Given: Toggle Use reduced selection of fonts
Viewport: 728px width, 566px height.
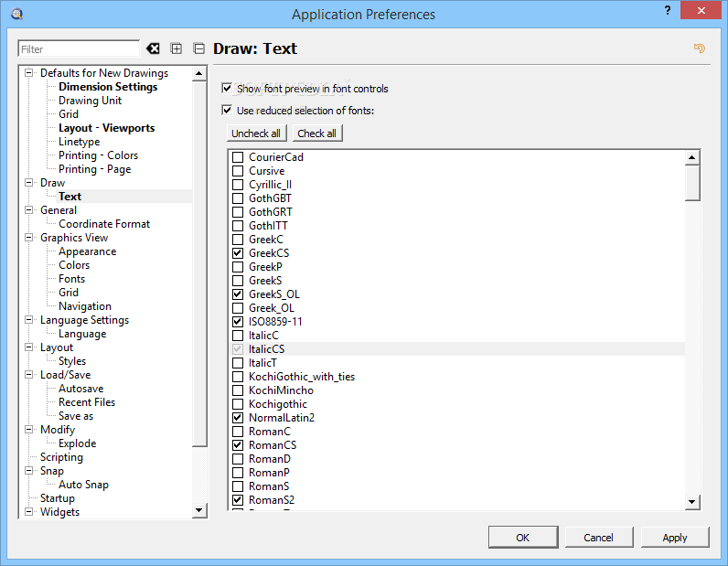Looking at the screenshot, I should (x=227, y=110).
